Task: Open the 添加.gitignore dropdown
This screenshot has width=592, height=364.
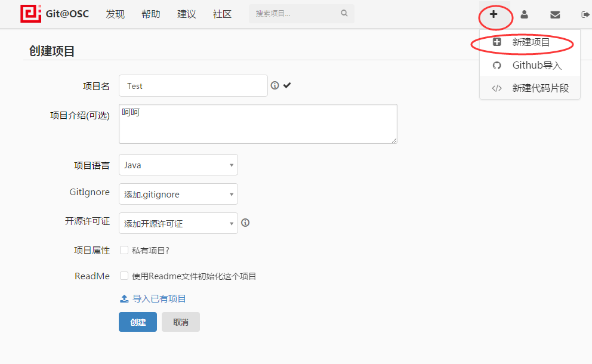Action: [178, 194]
